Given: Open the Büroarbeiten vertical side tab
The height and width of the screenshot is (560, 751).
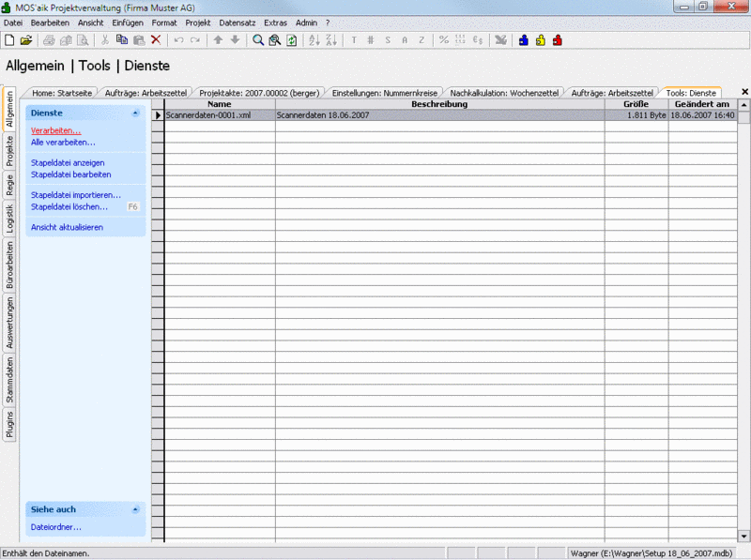Looking at the screenshot, I should (x=9, y=265).
